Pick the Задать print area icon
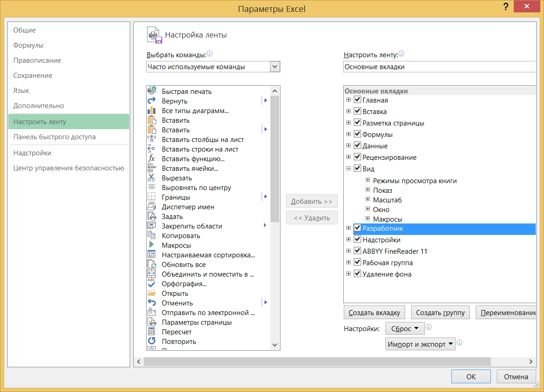 (x=152, y=216)
